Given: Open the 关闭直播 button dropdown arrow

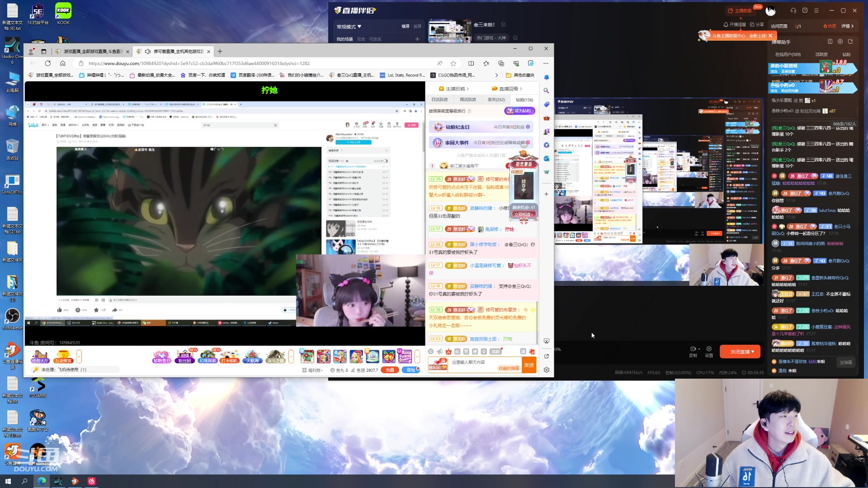Looking at the screenshot, I should [x=753, y=352].
